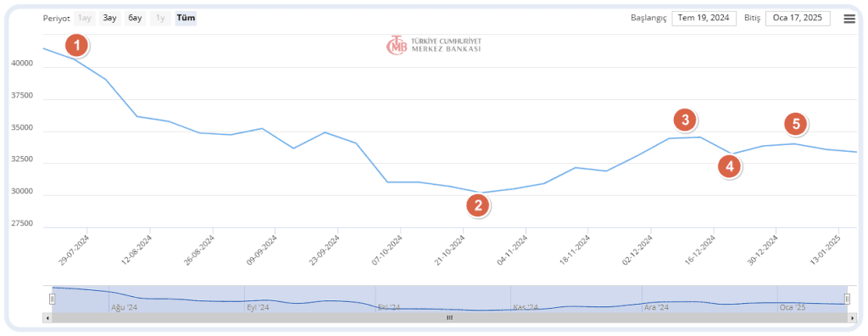The width and height of the screenshot is (868, 336).
Task: Click the 40000 y-axis label
Action: (x=22, y=64)
